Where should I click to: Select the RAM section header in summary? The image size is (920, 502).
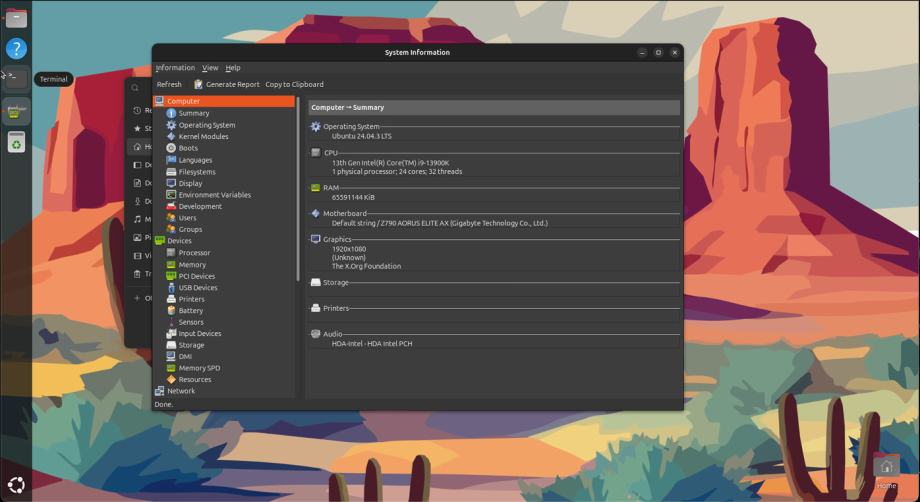pos(331,188)
